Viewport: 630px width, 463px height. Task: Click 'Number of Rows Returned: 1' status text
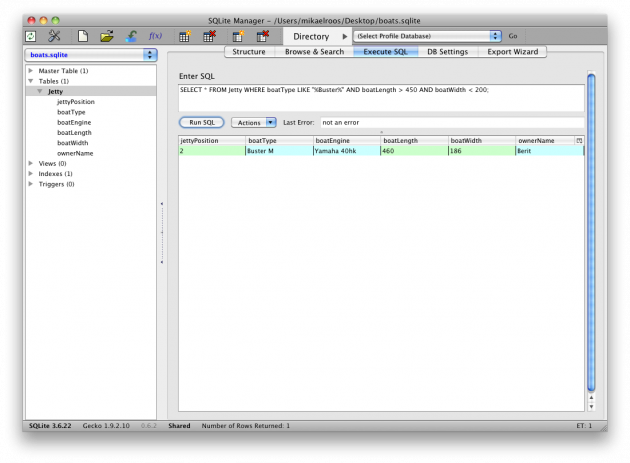[x=245, y=426]
